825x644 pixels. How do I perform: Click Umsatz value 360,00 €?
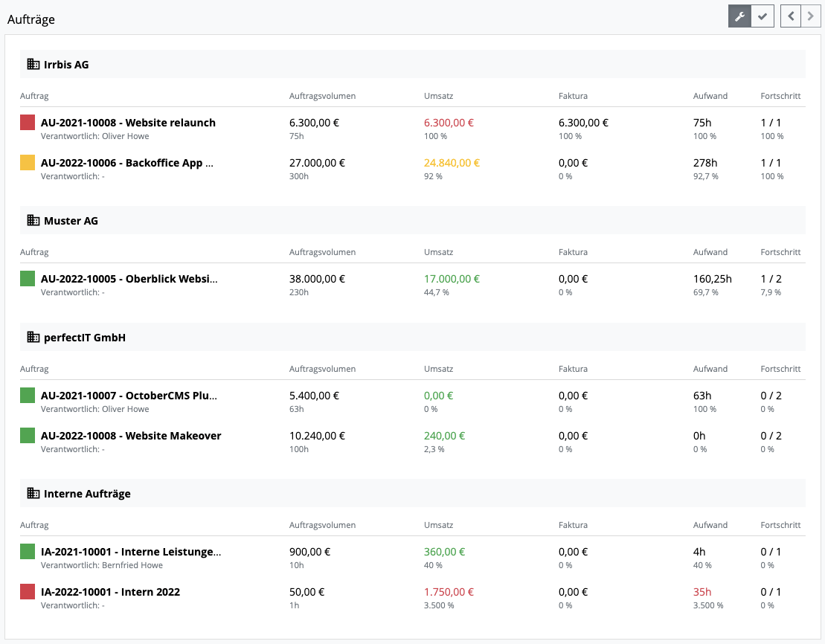tap(445, 552)
